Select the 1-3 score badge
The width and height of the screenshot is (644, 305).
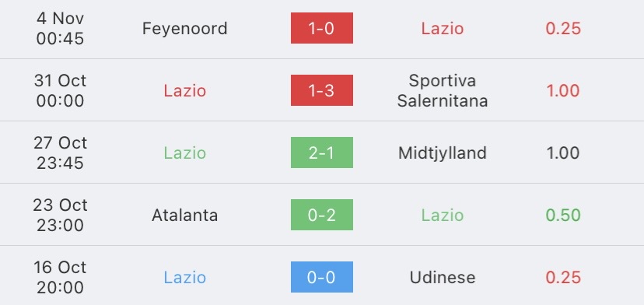coord(321,90)
